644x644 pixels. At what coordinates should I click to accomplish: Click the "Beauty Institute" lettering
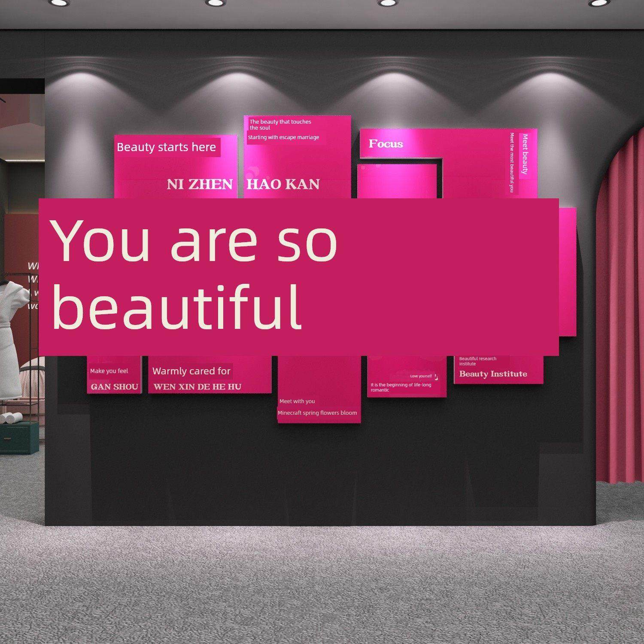[493, 374]
